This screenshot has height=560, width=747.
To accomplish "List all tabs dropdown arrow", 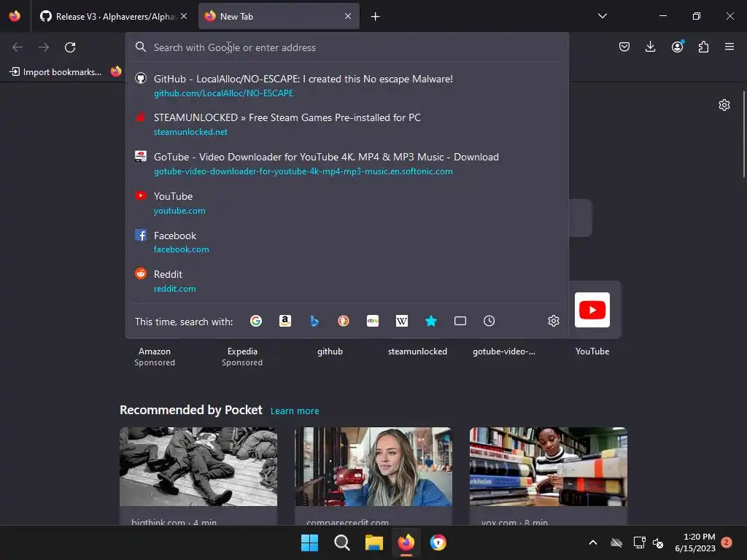I will coord(602,16).
